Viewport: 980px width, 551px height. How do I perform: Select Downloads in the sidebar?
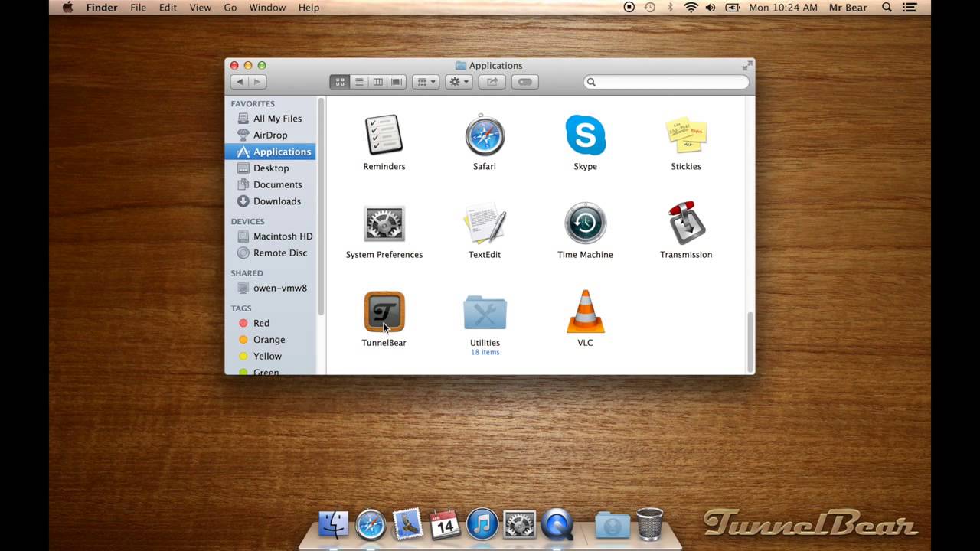click(x=270, y=201)
